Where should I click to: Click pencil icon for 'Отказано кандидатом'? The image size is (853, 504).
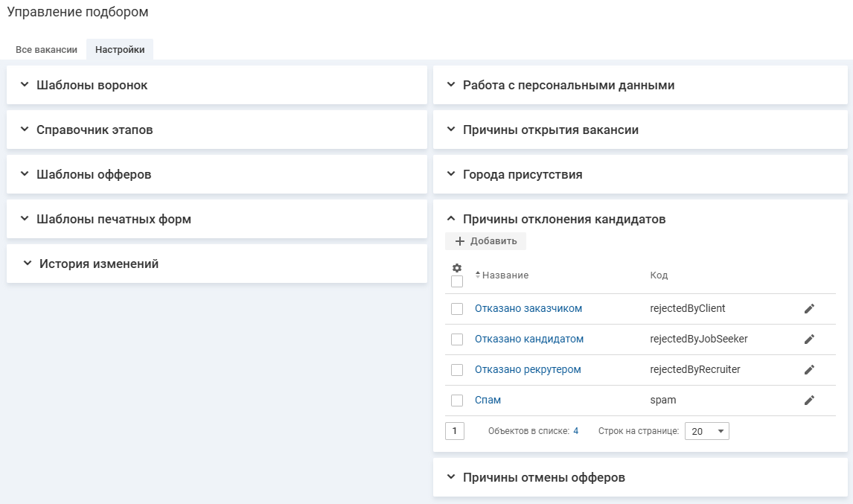(809, 339)
